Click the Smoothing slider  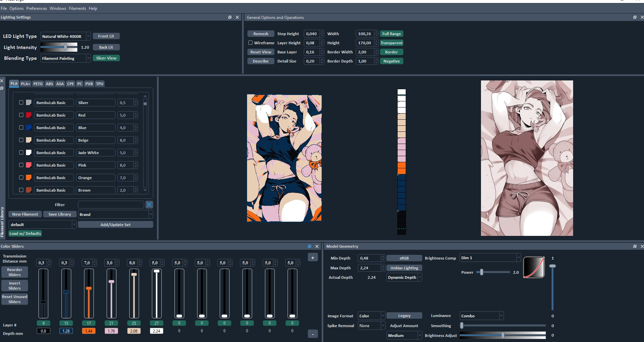pos(503,325)
